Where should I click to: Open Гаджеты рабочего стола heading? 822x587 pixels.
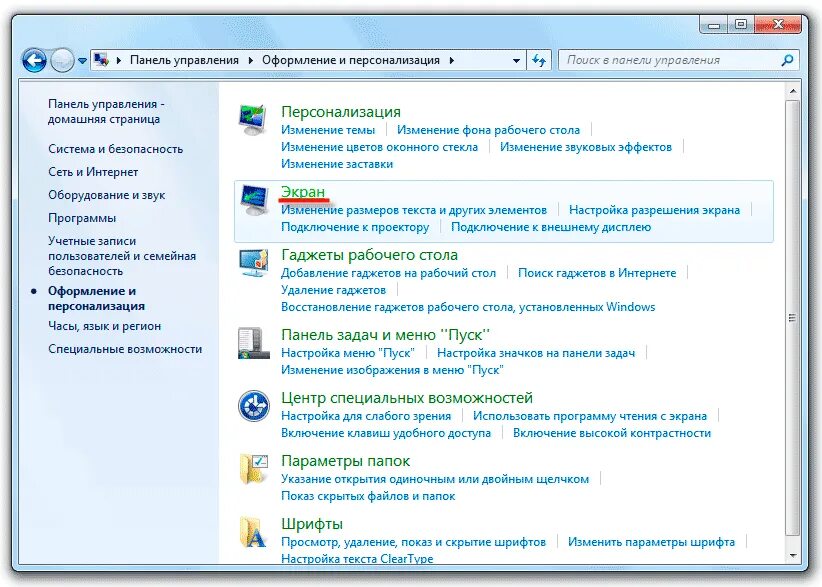[x=369, y=255]
